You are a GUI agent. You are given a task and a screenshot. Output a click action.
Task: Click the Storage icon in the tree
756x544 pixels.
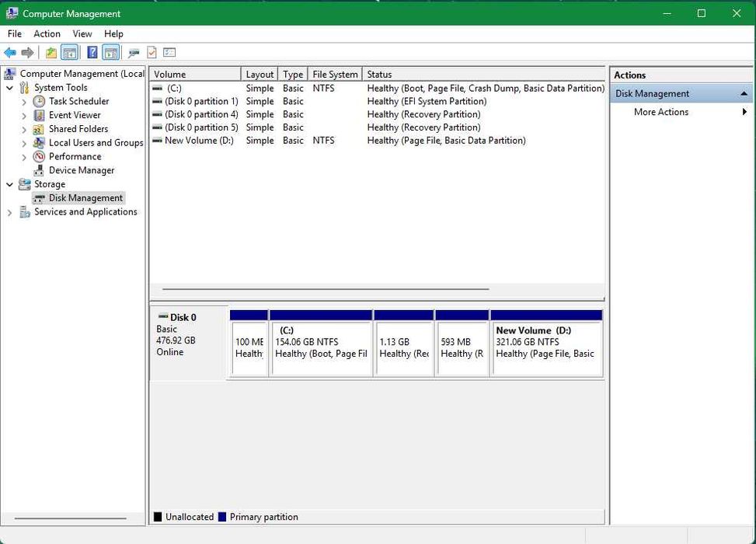pyautogui.click(x=24, y=184)
